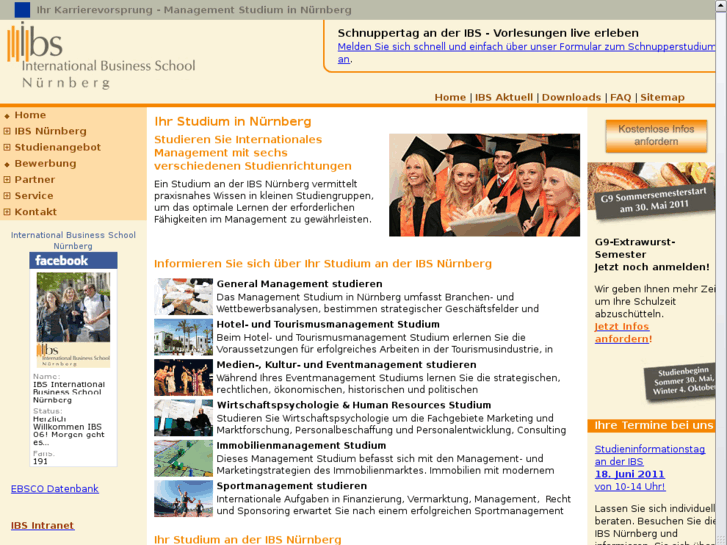Open the Hotel- und Tourismusmanagement Studium heading

pyautogui.click(x=328, y=324)
